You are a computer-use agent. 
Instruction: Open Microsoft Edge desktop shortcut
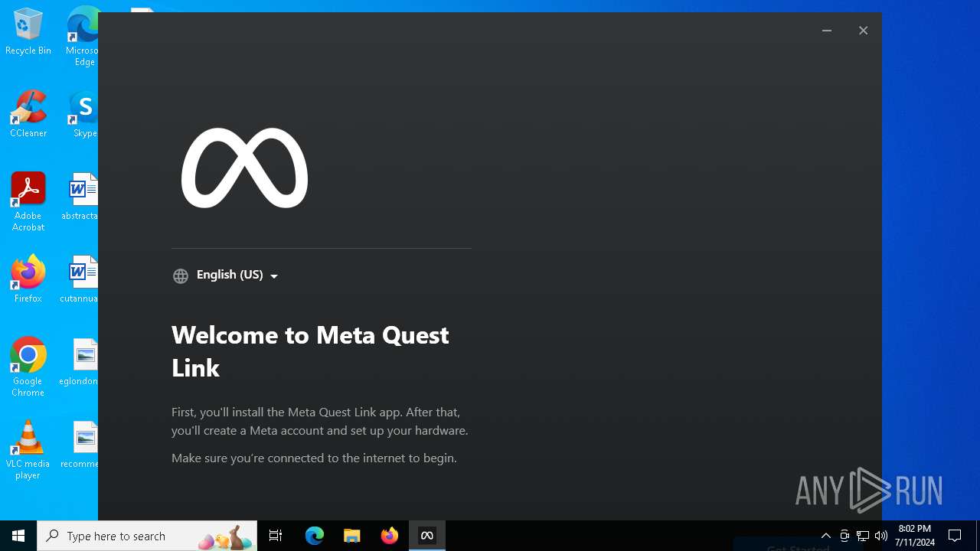point(83,37)
